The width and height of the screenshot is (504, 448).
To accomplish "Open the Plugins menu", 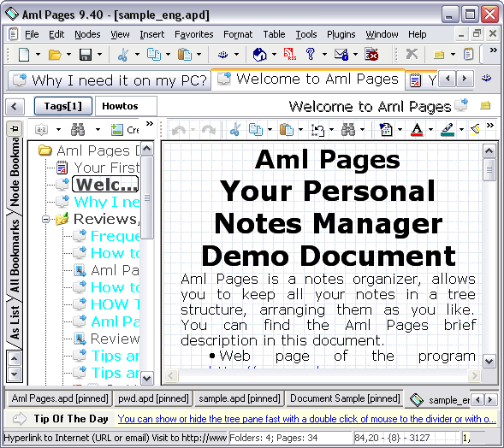I will 341,34.
